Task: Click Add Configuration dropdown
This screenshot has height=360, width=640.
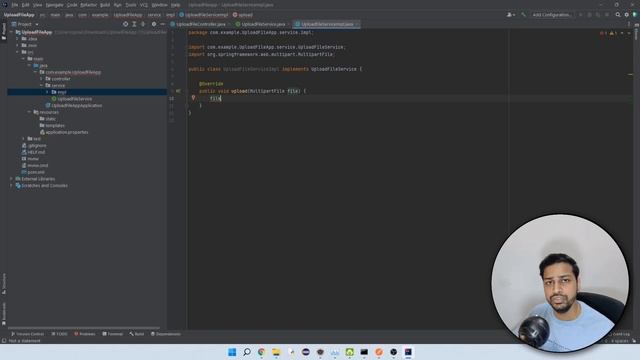Action: coord(551,15)
